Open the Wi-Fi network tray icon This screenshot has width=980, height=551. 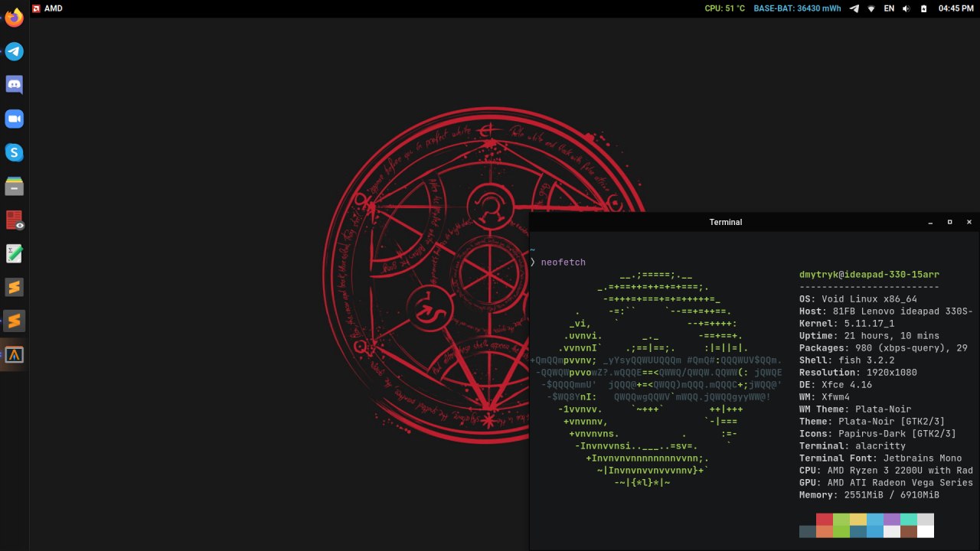pos(871,8)
